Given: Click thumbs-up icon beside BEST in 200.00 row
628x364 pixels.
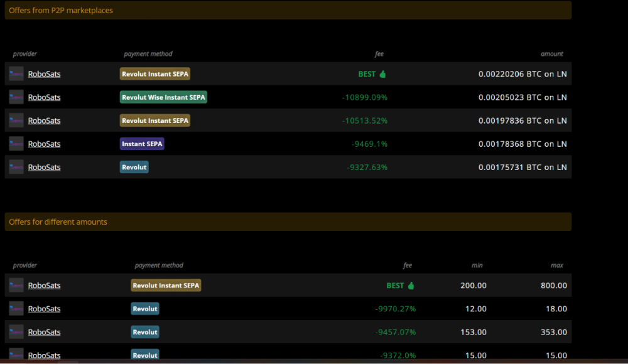Looking at the screenshot, I should click(x=411, y=286).
